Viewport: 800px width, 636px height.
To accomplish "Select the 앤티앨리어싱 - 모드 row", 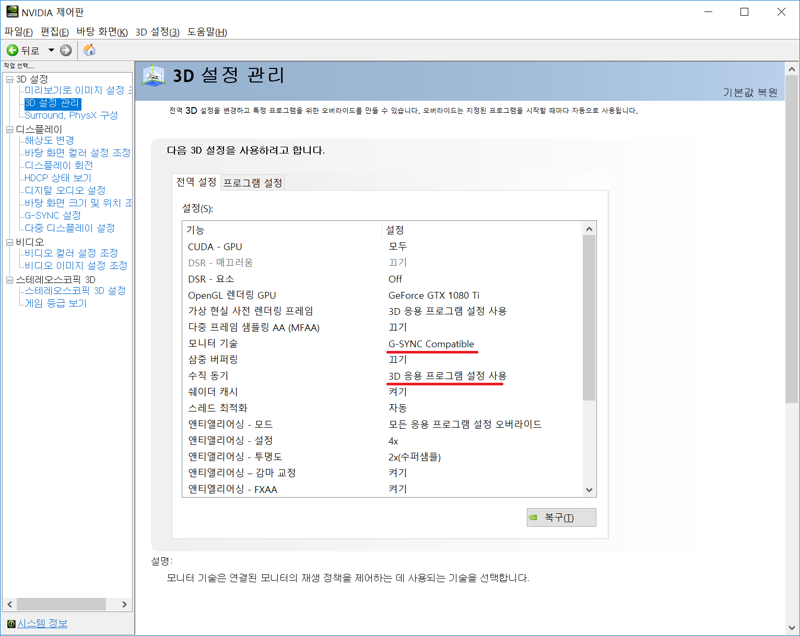I will (x=382, y=424).
